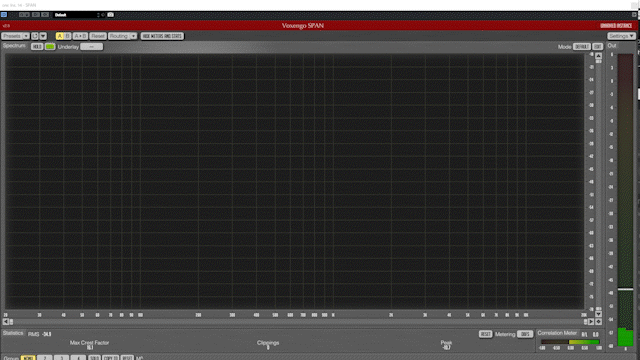This screenshot has height=360, width=640.
Task: Click the spectrum mode EDIT button
Action: click(x=598, y=47)
